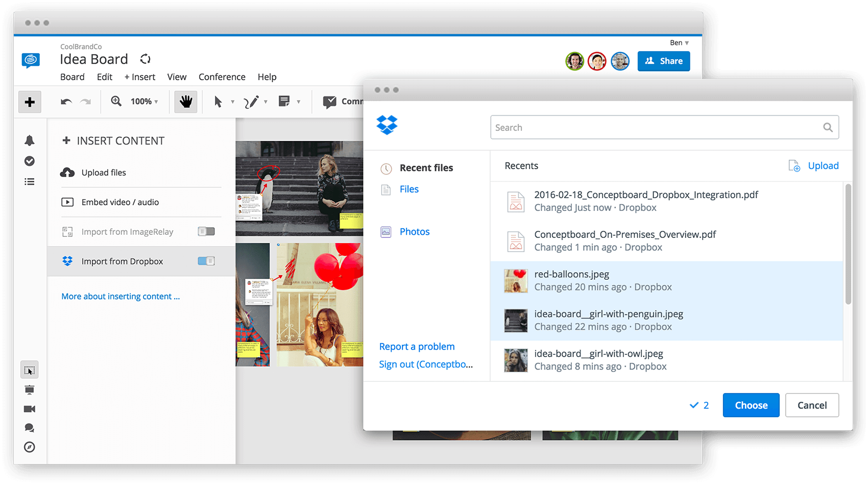
Task: Select Recent files in Dropbox sidebar
Action: 426,168
